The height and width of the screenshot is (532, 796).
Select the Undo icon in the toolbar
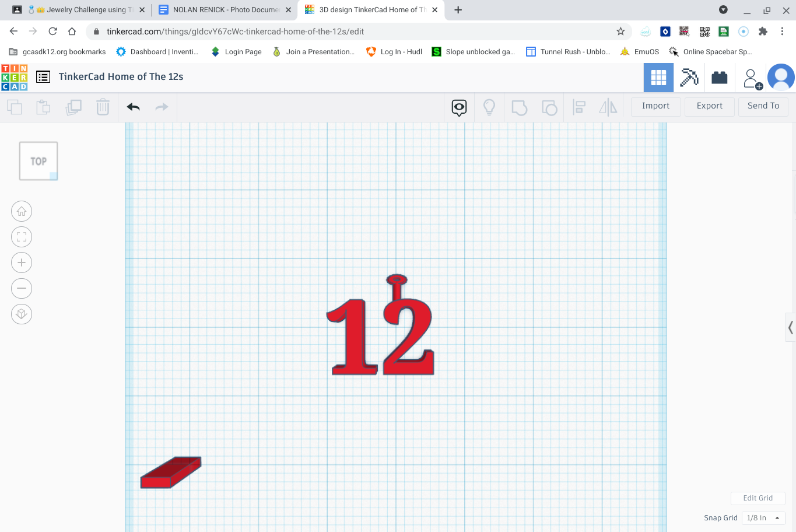(133, 107)
